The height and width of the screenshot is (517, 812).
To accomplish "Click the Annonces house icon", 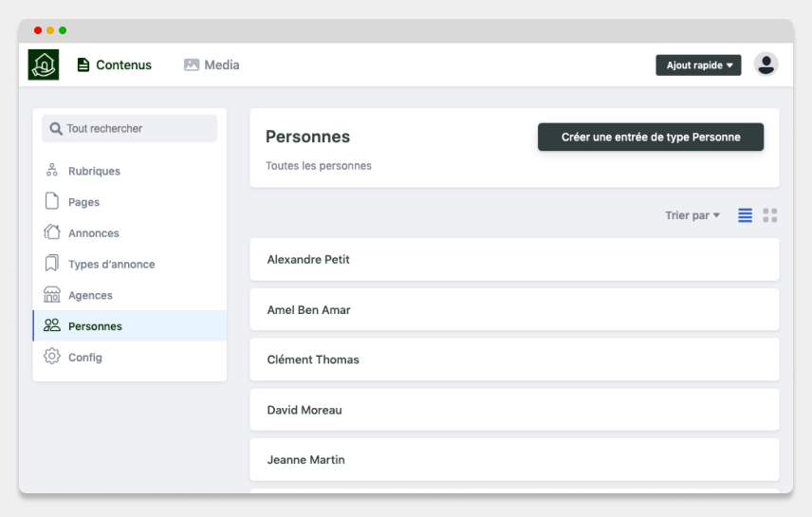I will 53,233.
